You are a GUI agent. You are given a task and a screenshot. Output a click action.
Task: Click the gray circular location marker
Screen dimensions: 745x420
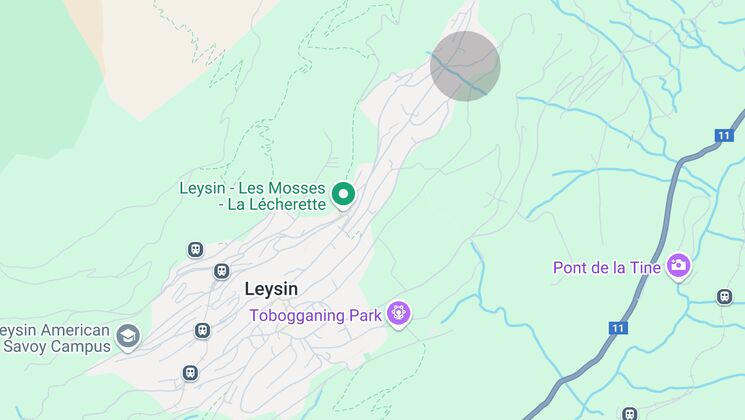(465, 66)
